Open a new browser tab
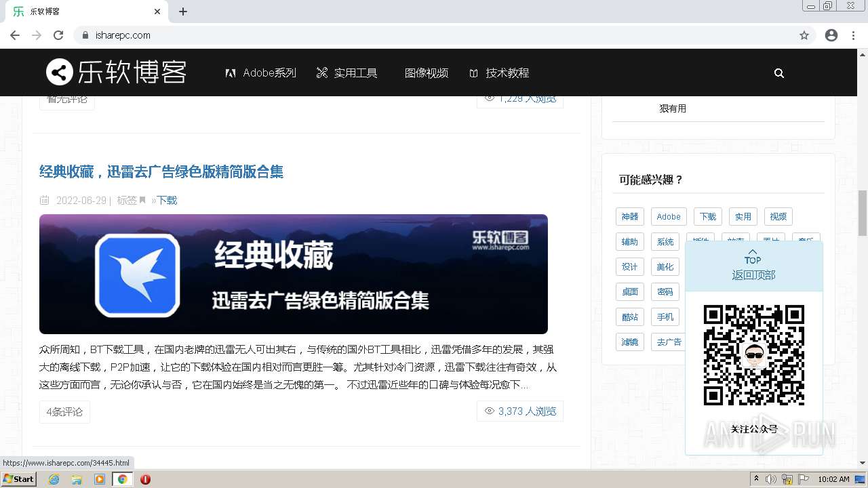The width and height of the screenshot is (868, 488). click(x=183, y=12)
